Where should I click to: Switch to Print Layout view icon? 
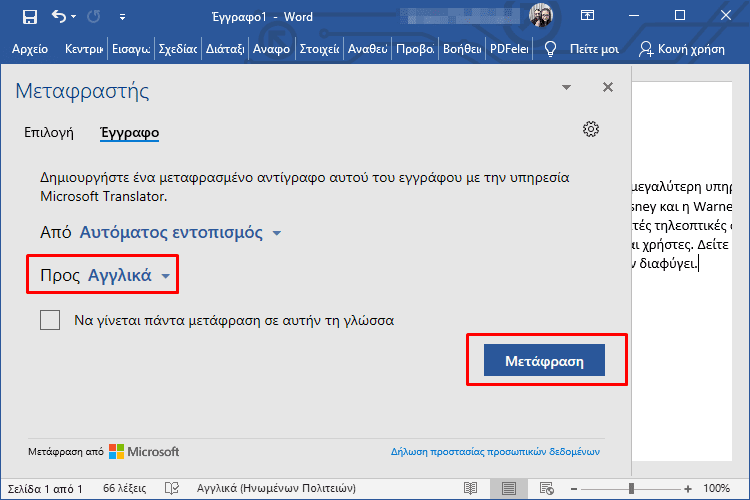508,489
